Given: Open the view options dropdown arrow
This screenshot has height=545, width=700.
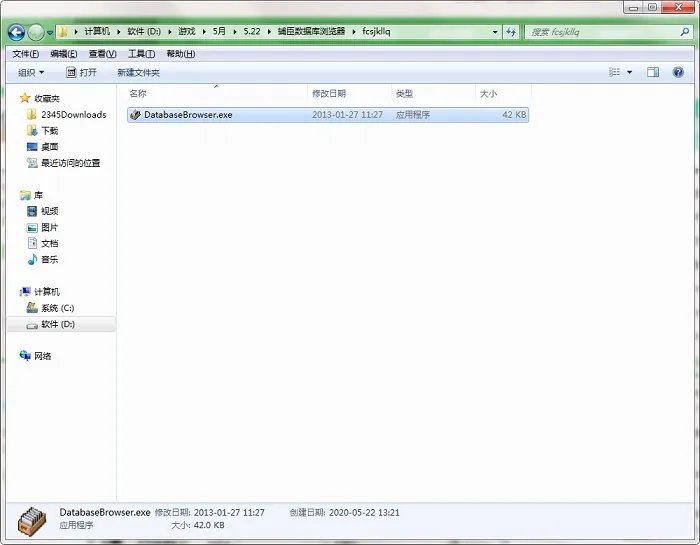Looking at the screenshot, I should pyautogui.click(x=629, y=72).
